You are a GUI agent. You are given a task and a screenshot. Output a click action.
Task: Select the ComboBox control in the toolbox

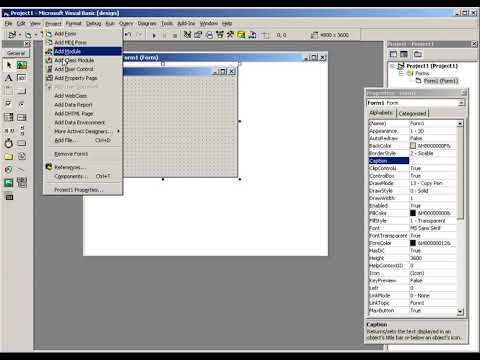click(x=9, y=117)
